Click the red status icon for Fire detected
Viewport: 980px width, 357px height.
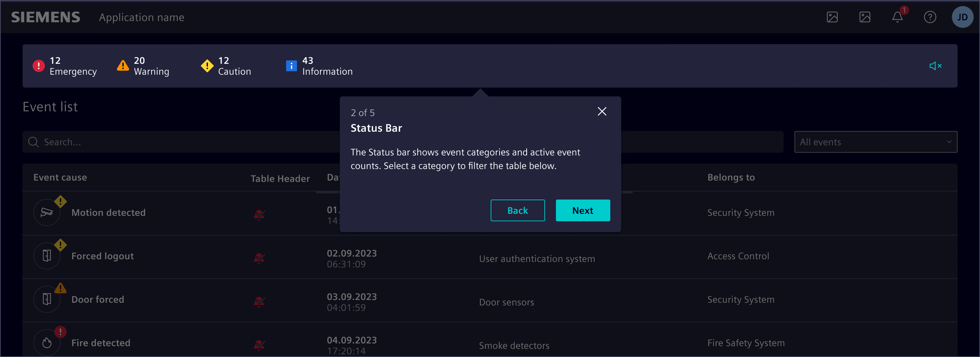pyautogui.click(x=259, y=344)
